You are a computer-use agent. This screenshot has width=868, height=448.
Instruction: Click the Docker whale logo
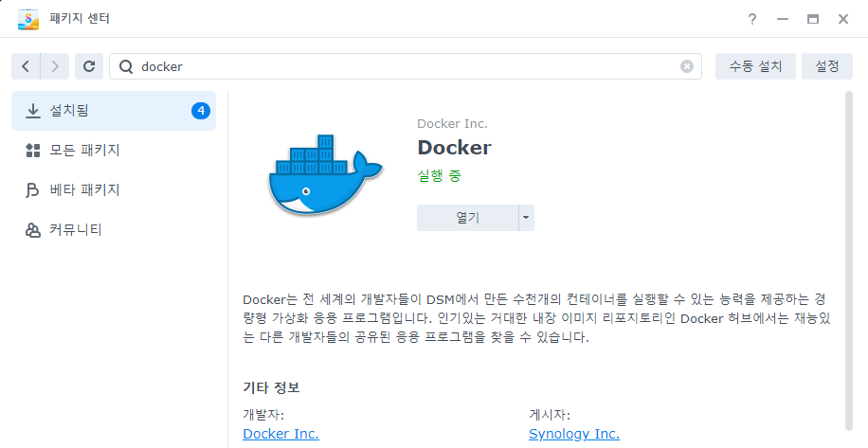pos(326,174)
